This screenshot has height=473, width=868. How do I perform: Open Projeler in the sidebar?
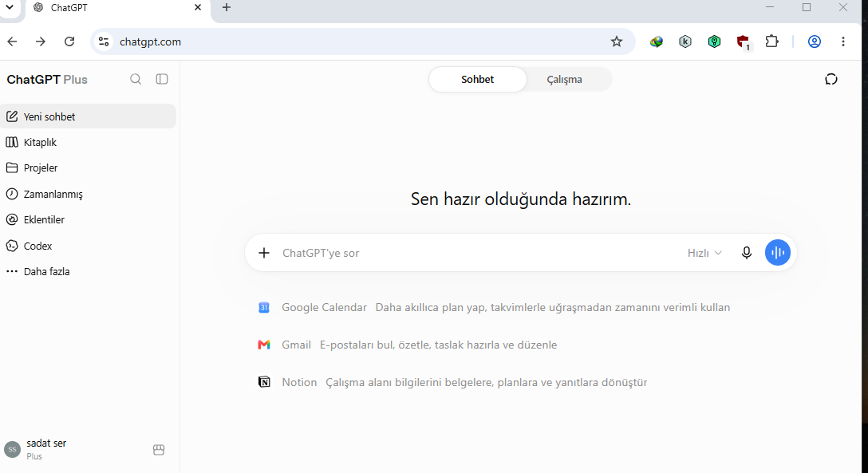pos(88,168)
